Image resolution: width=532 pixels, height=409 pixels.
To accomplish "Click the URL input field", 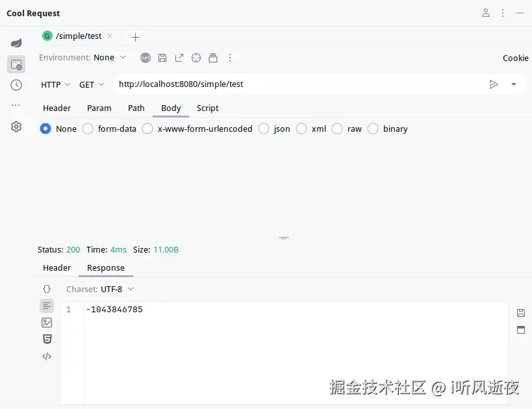I will point(299,84).
